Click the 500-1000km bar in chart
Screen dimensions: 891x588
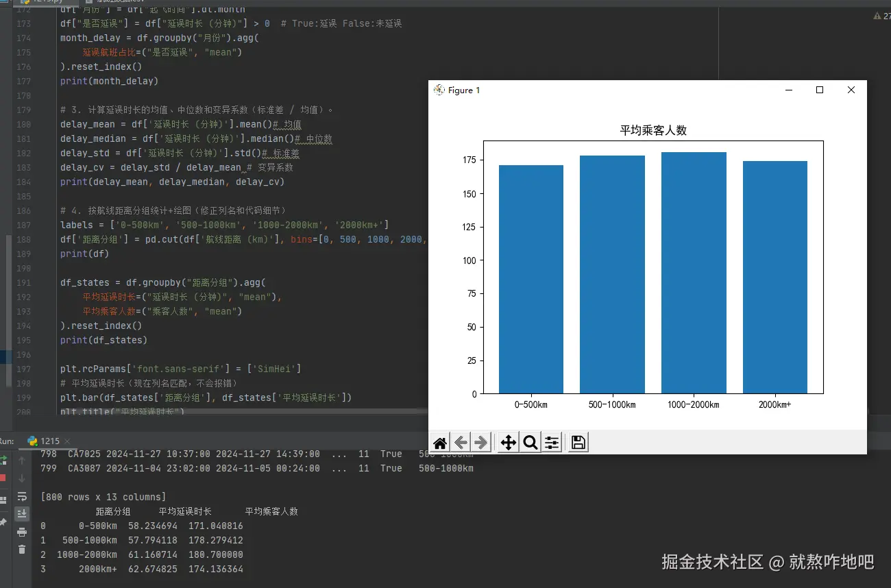tap(612, 274)
